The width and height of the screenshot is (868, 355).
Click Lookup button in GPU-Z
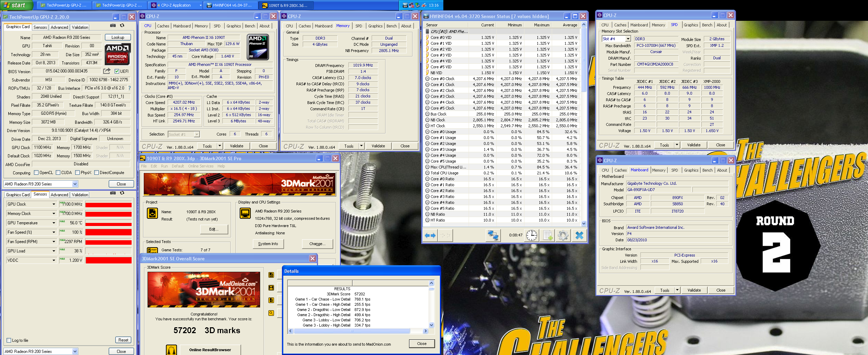click(x=118, y=37)
